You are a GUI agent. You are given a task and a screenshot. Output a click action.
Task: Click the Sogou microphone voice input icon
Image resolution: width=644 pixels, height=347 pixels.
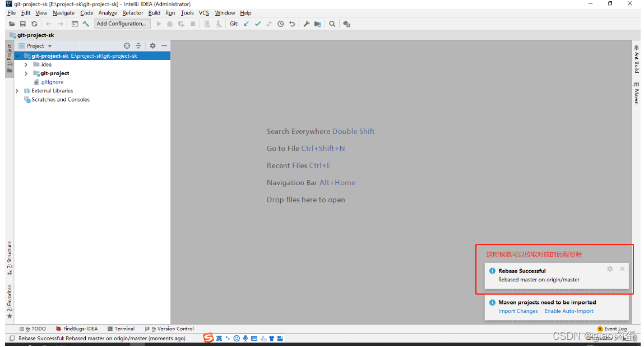245,339
